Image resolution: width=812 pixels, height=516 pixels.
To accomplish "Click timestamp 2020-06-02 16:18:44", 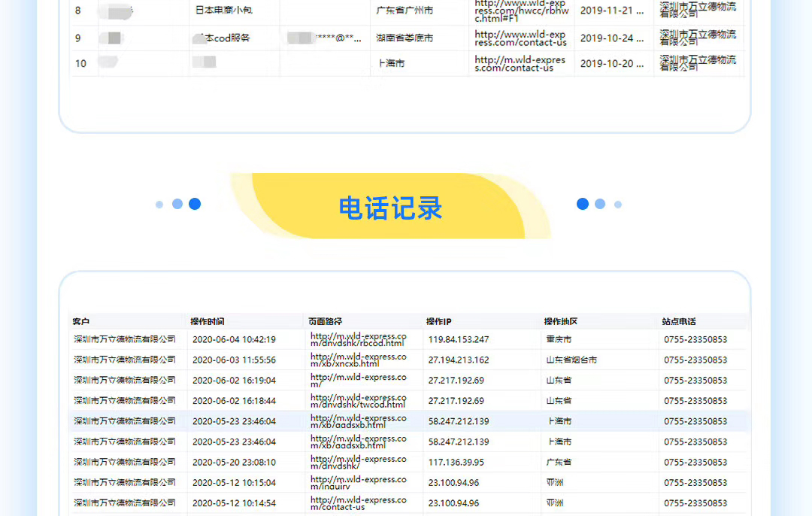I will [x=234, y=400].
